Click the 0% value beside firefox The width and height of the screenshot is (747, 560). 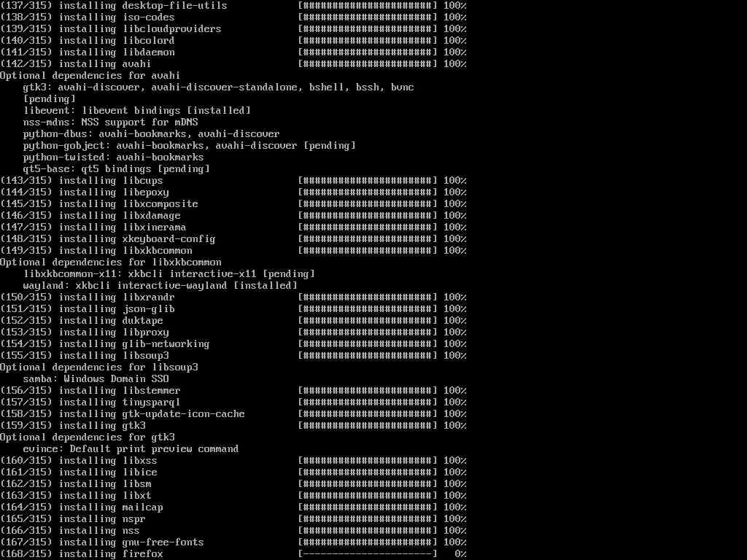click(x=460, y=554)
